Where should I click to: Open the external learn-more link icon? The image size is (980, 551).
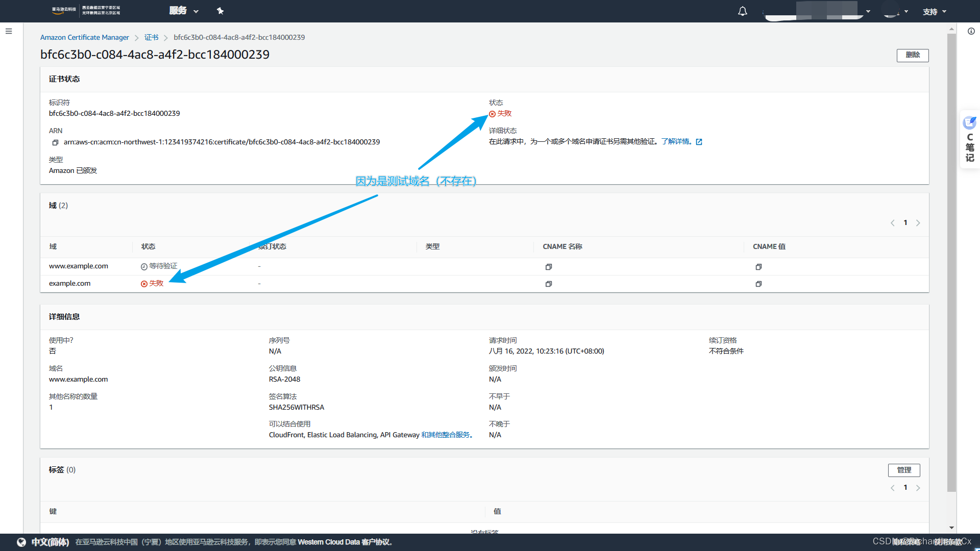699,142
